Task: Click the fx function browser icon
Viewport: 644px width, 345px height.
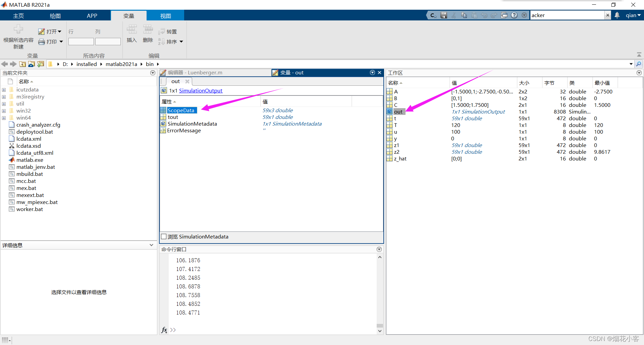Action: 164,330
